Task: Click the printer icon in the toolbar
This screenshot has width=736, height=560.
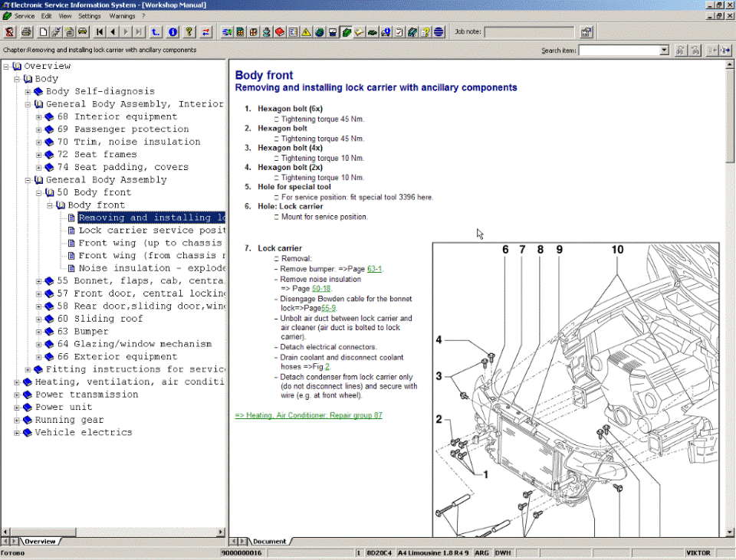Action: tap(26, 32)
